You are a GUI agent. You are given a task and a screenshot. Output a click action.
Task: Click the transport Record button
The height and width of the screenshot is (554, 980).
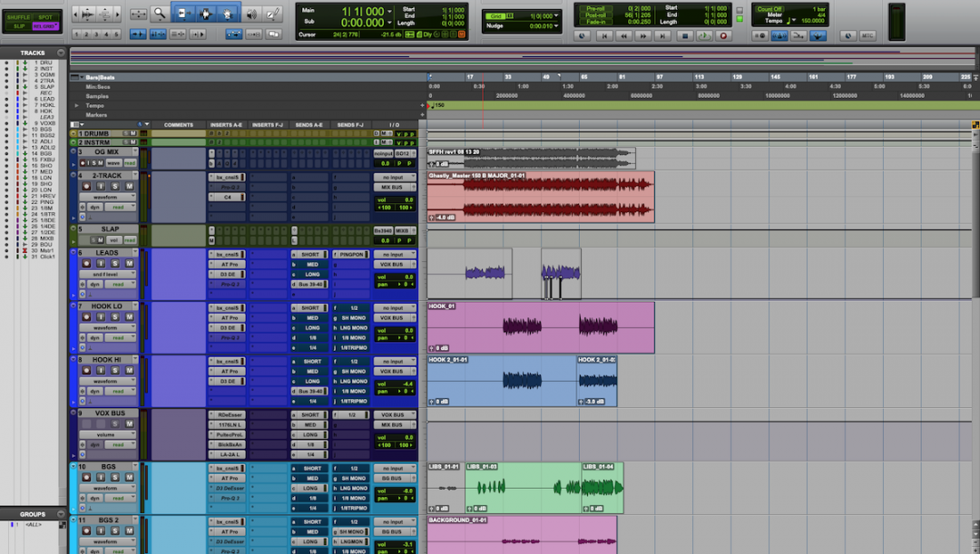[724, 36]
